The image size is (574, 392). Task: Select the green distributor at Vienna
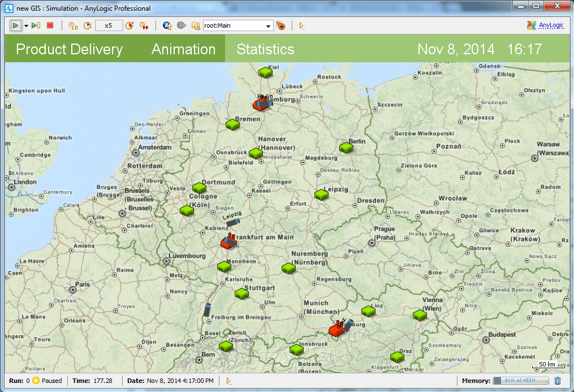[x=420, y=315]
